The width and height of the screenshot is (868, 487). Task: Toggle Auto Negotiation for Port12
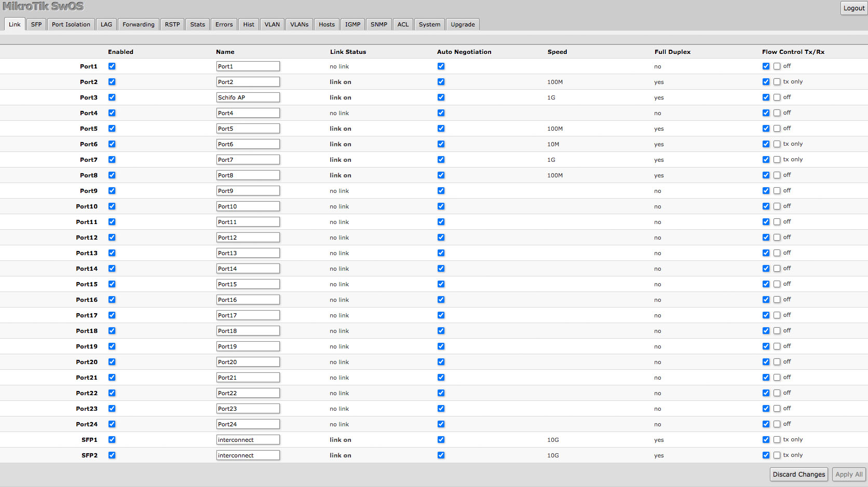click(x=441, y=238)
